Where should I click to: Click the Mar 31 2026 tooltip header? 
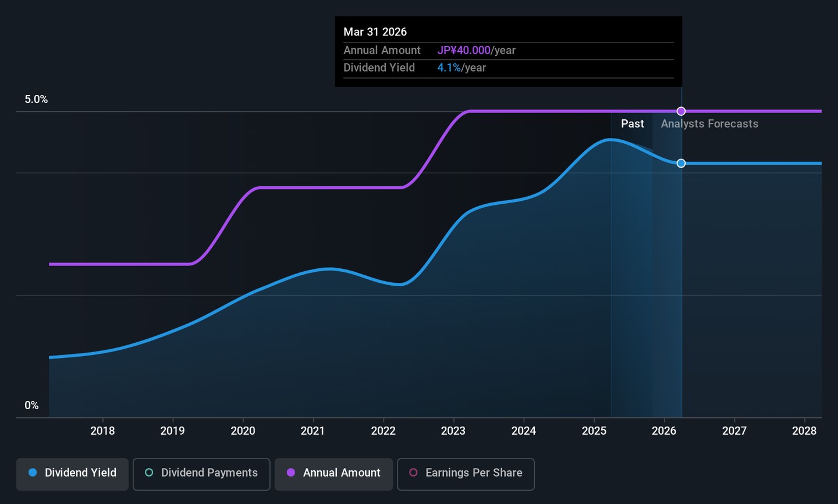(x=375, y=32)
